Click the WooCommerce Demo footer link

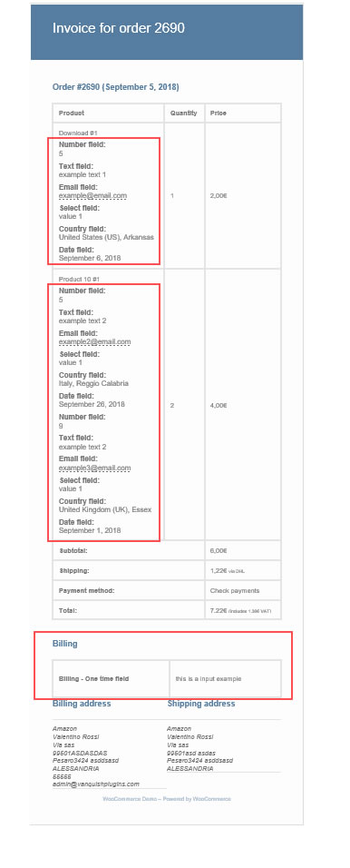(128, 799)
